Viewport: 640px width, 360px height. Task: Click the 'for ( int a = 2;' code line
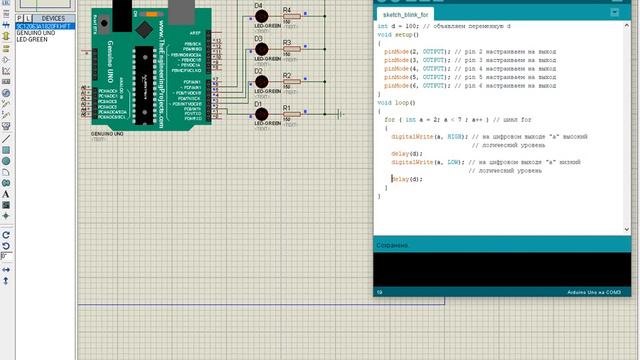(458, 120)
